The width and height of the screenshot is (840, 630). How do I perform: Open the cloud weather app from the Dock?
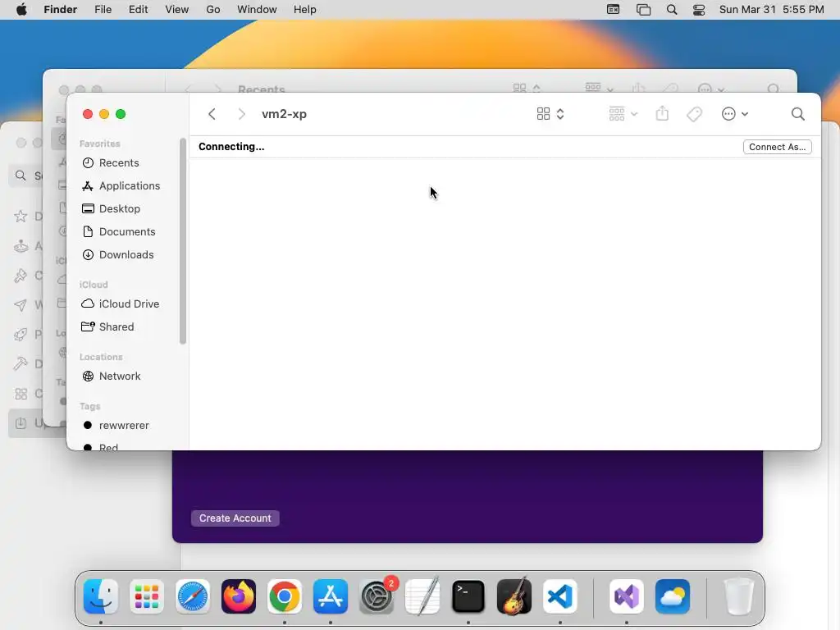[x=673, y=596]
